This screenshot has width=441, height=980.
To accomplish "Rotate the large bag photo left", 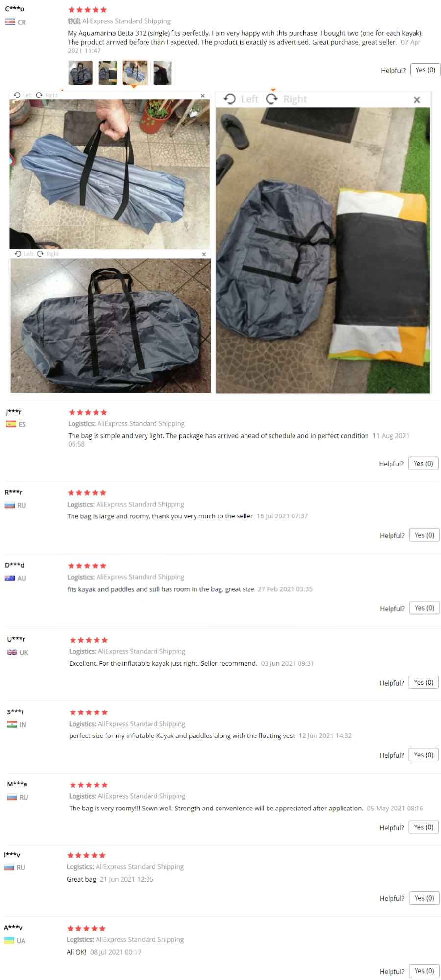I will pyautogui.click(x=241, y=99).
